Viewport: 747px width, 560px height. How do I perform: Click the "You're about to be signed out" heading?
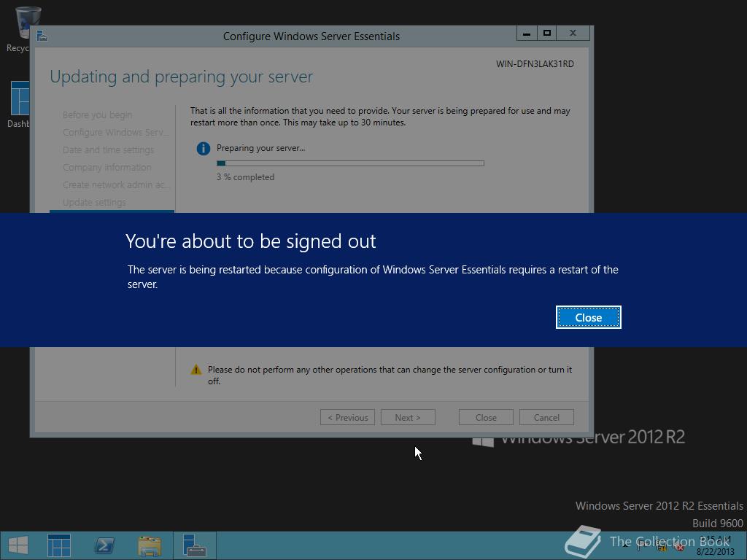[251, 241]
